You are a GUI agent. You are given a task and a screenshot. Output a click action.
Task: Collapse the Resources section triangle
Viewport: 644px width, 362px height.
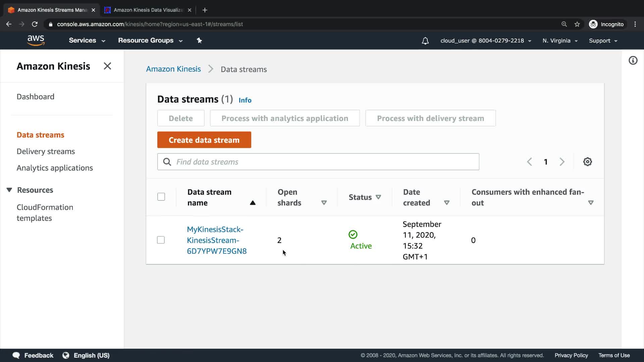coord(9,190)
